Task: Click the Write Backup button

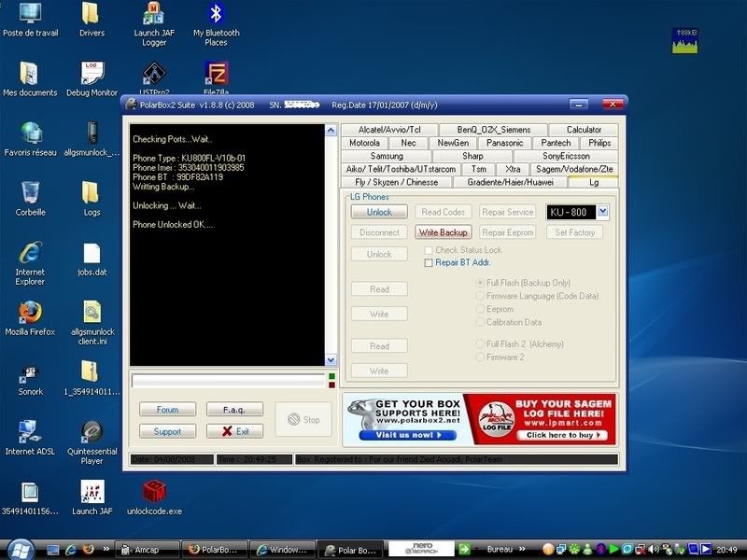Action: pos(443,232)
